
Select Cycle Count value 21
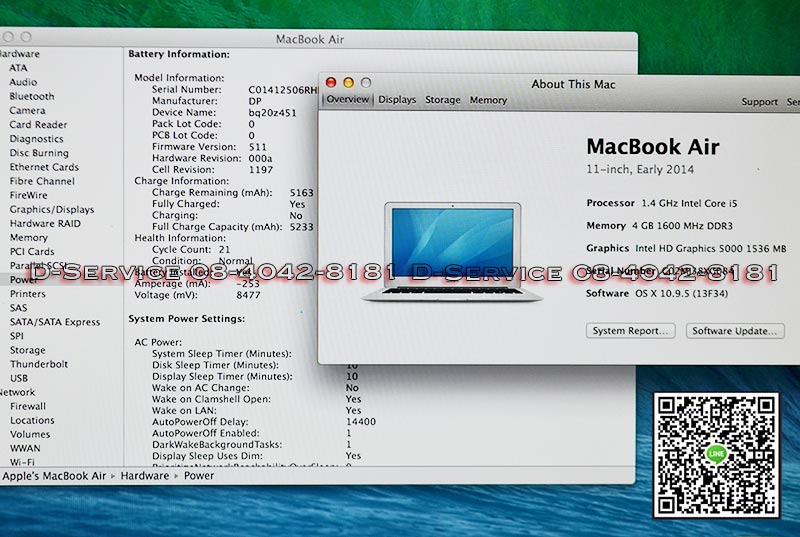[x=224, y=250]
